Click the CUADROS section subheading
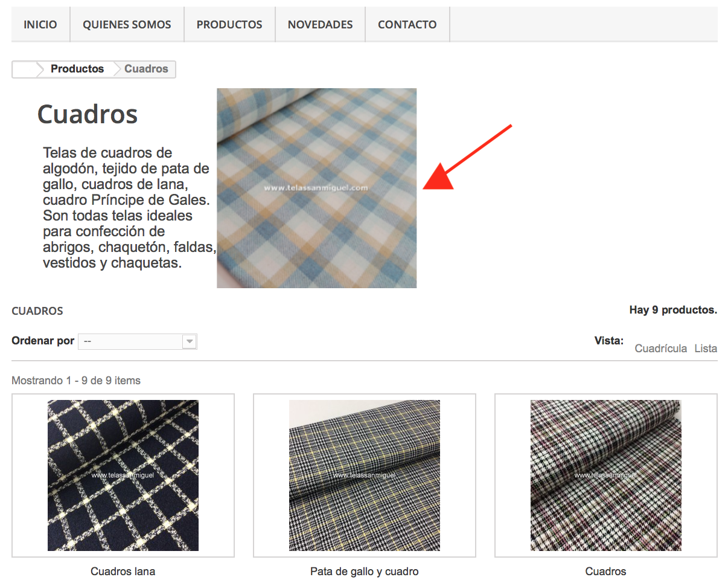728x580 pixels. pos(37,311)
